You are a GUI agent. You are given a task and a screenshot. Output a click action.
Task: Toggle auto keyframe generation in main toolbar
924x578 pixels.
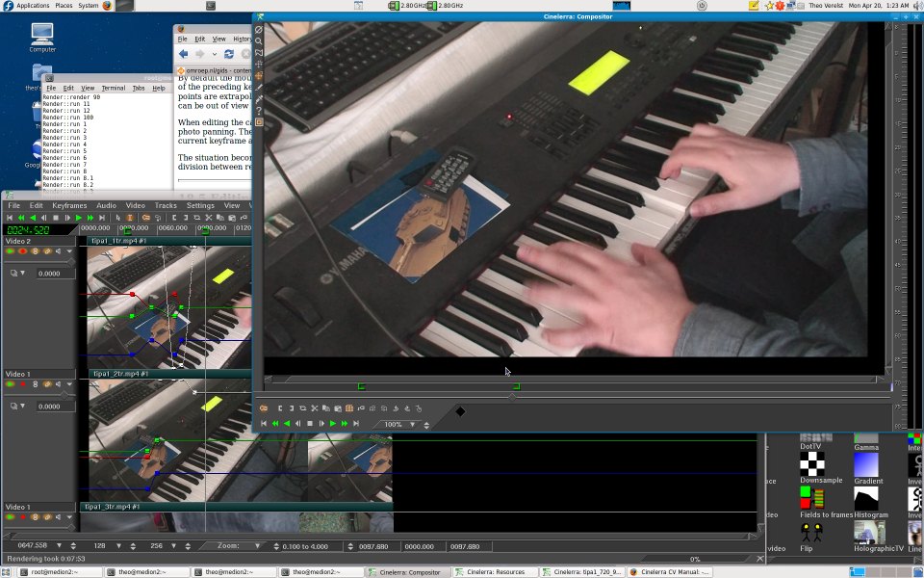(145, 218)
